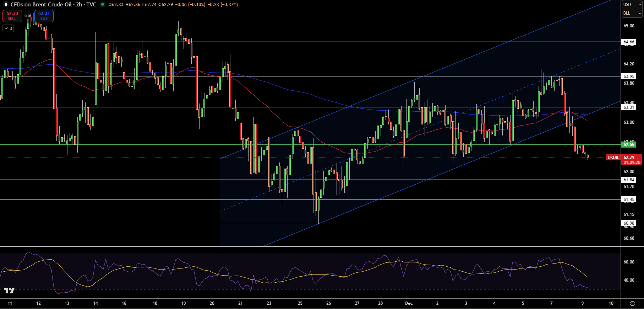Viewport: 644px width, 309px height.
Task: Click the red UKOIL symbol label
Action: [x=613, y=158]
